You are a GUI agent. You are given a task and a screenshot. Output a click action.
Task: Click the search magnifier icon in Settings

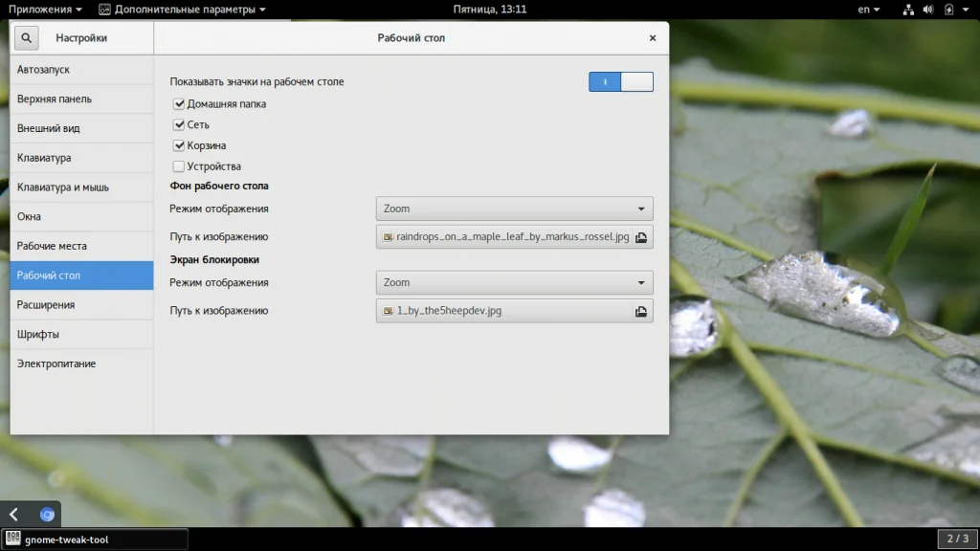pyautogui.click(x=26, y=38)
